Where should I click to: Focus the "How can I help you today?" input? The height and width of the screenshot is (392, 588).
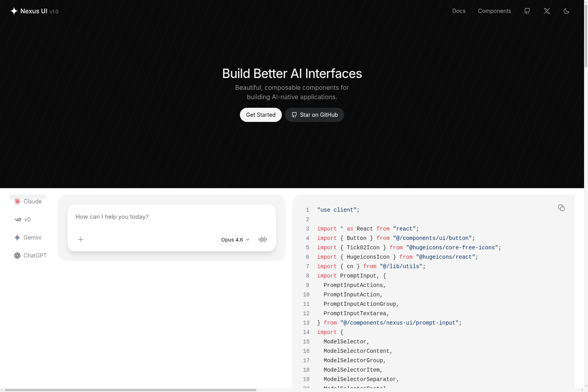[x=172, y=217]
